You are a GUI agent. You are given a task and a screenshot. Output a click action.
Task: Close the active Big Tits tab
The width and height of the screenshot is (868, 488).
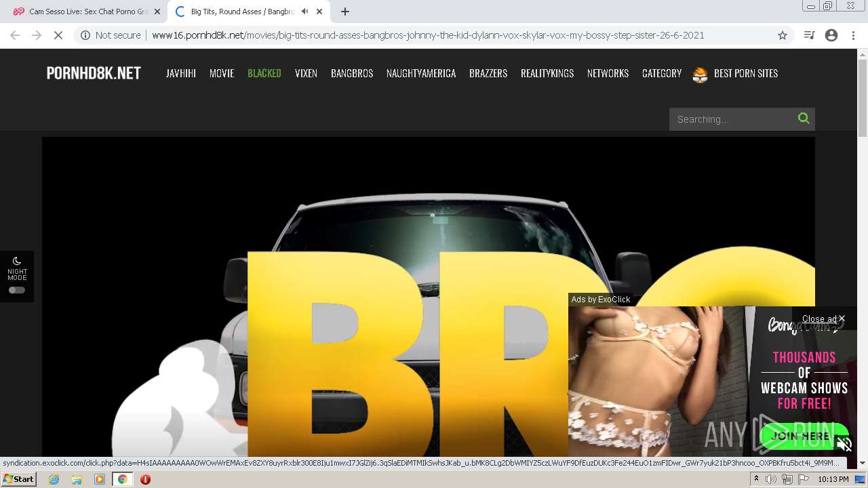coord(319,12)
